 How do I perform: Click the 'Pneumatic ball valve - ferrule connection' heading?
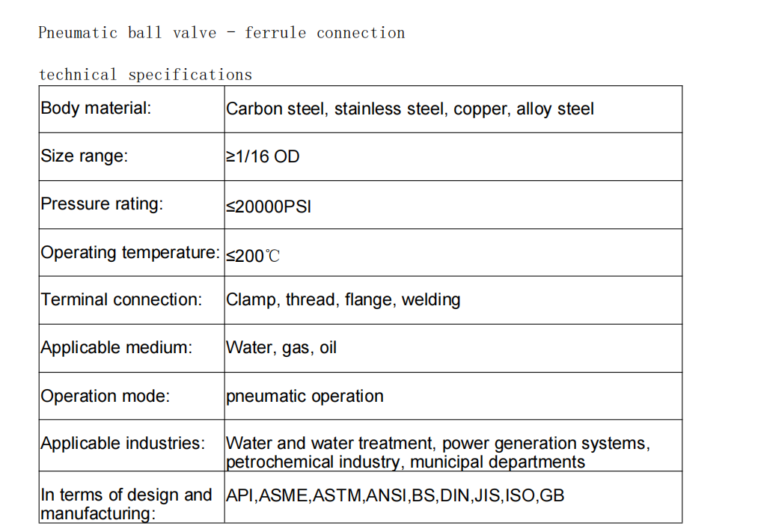tap(221, 33)
